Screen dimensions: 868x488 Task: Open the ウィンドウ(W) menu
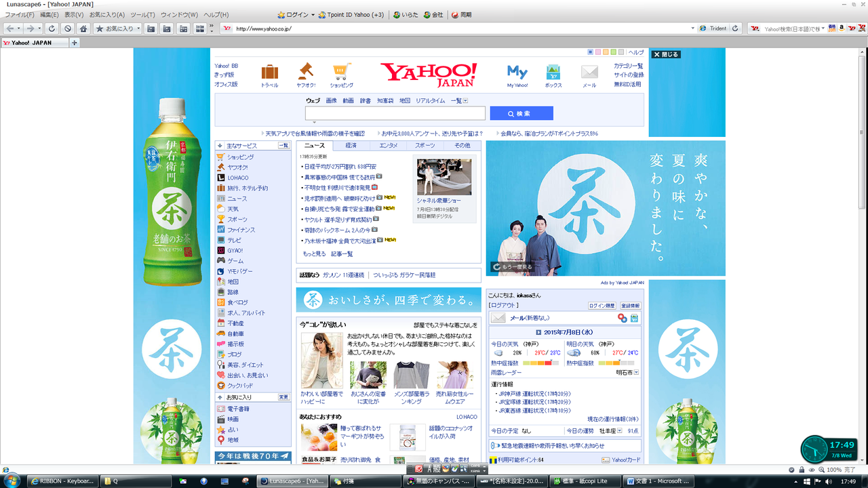pyautogui.click(x=179, y=14)
